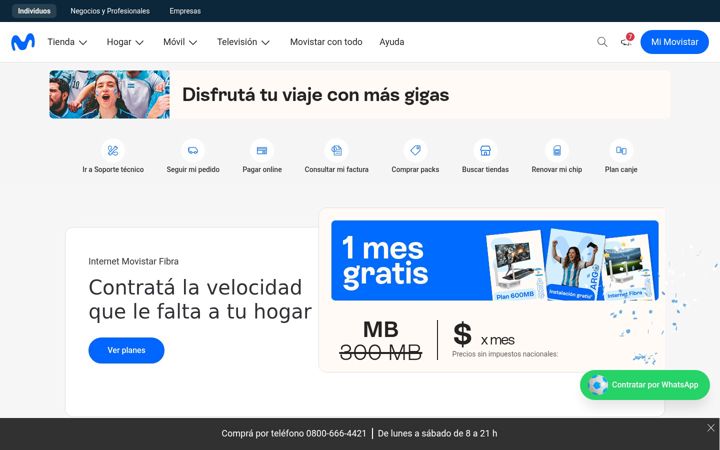Expand the Hogar dropdown menu
This screenshot has height=450, width=720.
(x=125, y=42)
